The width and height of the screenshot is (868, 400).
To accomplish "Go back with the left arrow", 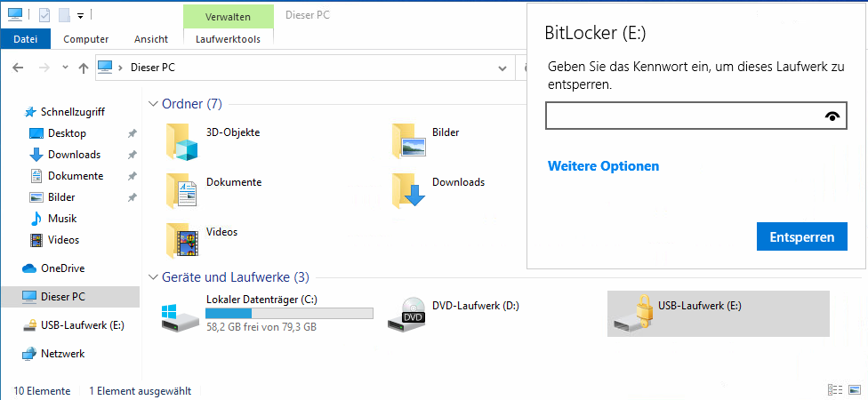I will pos(18,68).
